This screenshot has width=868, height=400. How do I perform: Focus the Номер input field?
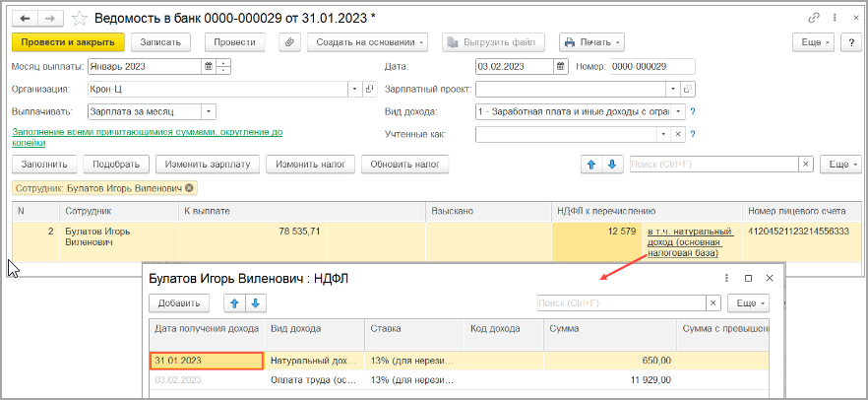652,66
